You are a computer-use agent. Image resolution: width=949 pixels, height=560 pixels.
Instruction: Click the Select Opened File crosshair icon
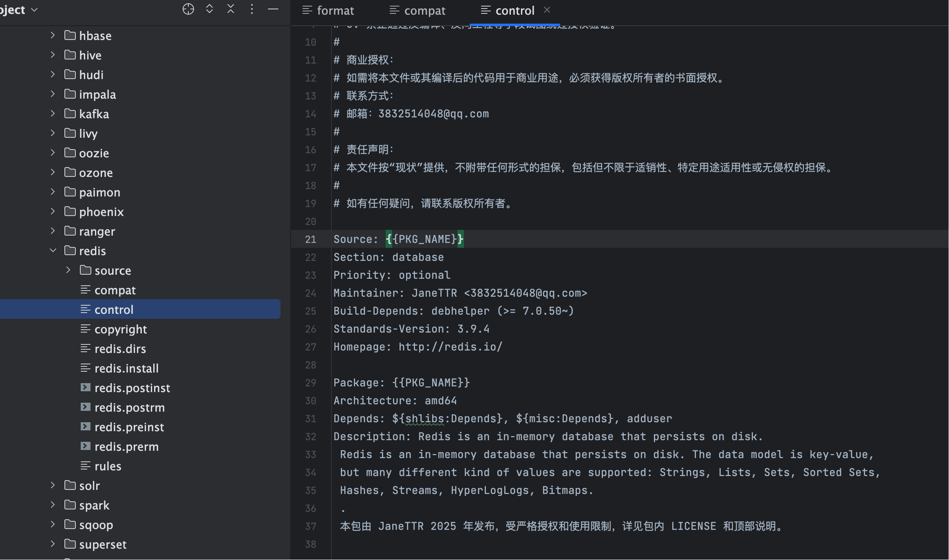[188, 9]
